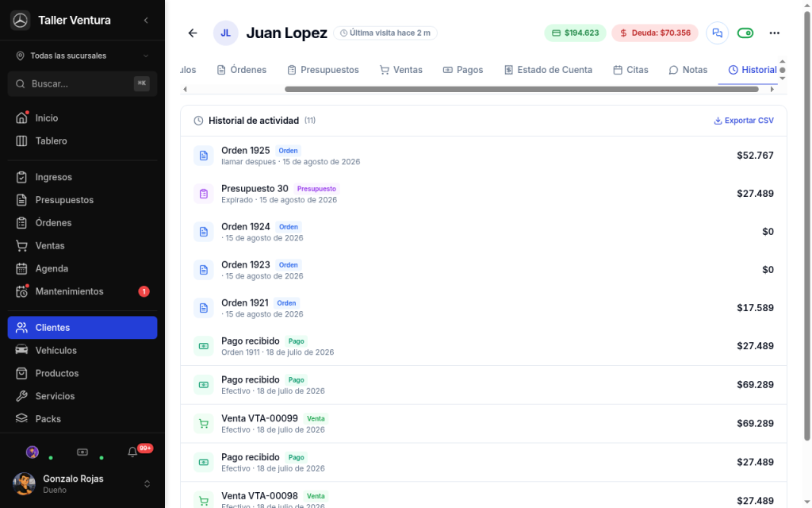The height and width of the screenshot is (508, 812).
Task: Open the Estado de Cuenta tab
Action: click(549, 70)
